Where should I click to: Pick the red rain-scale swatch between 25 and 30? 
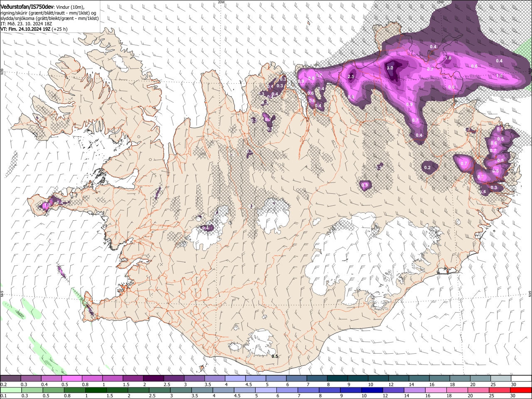[500, 390]
